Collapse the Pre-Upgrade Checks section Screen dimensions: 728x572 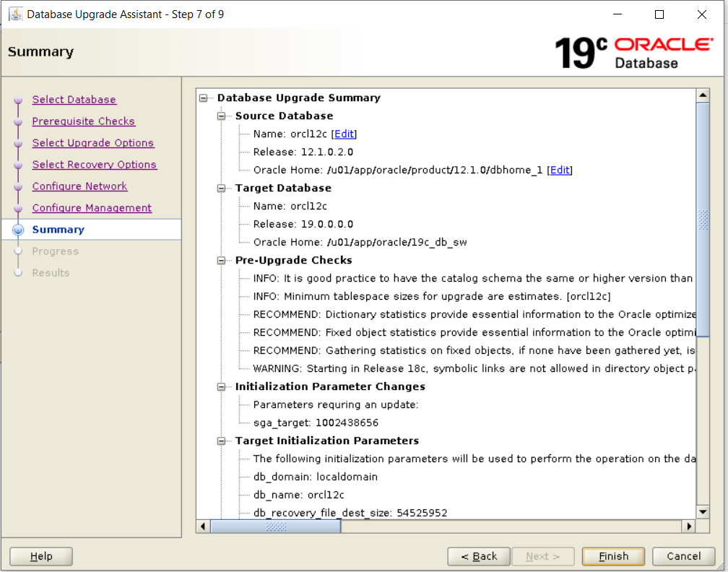[222, 261]
